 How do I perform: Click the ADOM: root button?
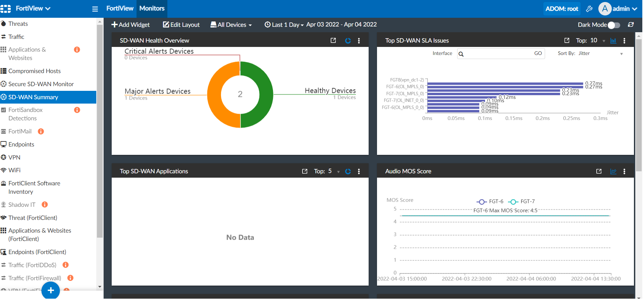click(562, 9)
